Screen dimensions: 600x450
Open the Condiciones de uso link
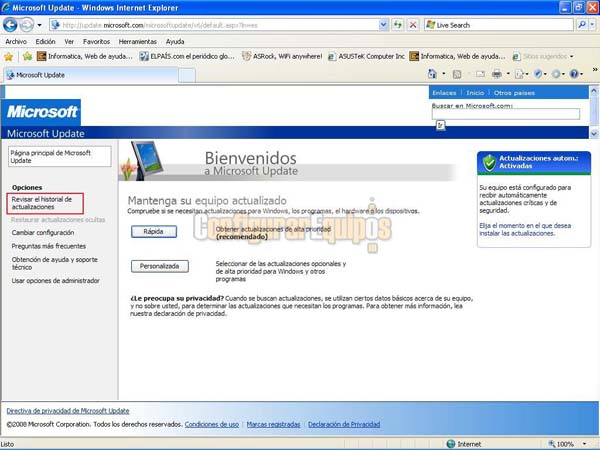[x=212, y=424]
